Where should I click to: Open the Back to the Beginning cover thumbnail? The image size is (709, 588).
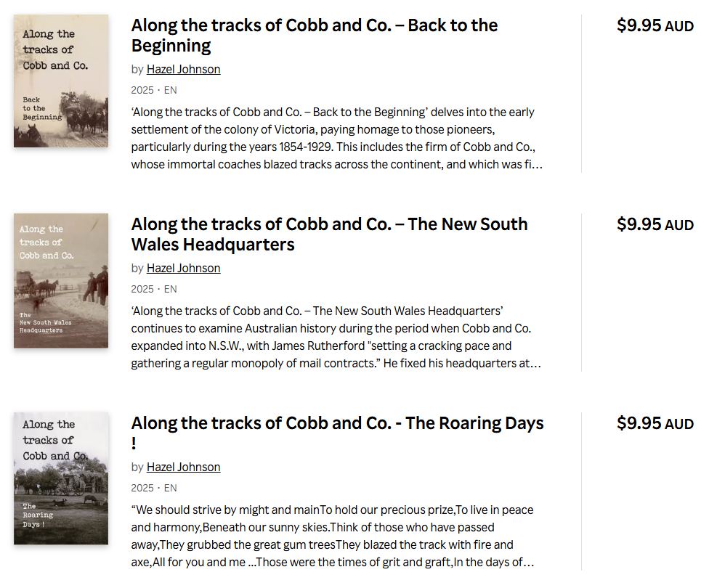point(61,81)
